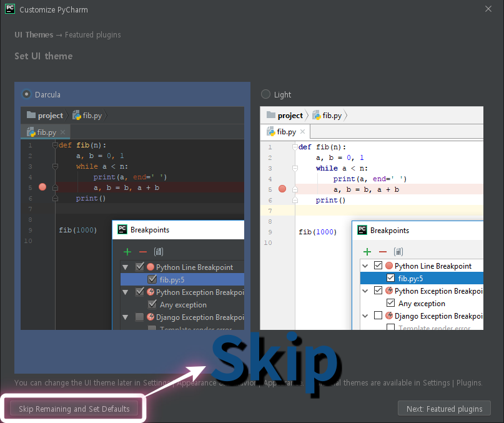
Task: Click Breakpoints window PyCharm icon in Darcula preview
Action: coord(122,229)
